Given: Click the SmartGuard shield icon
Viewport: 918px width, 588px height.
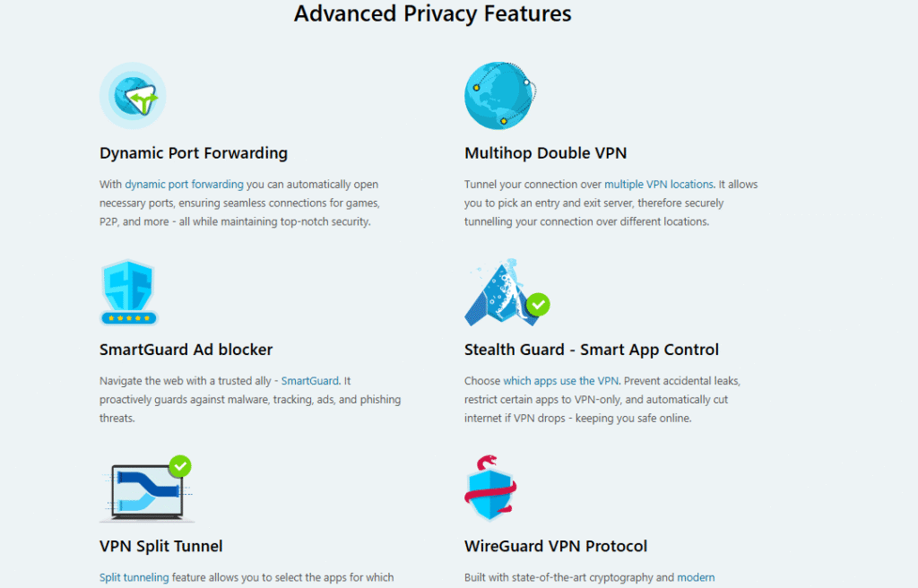Looking at the screenshot, I should point(129,291).
